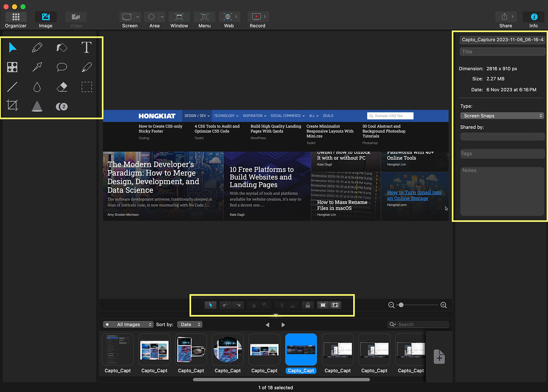Click the Tags field
This screenshot has height=392, width=548.
[x=502, y=154]
